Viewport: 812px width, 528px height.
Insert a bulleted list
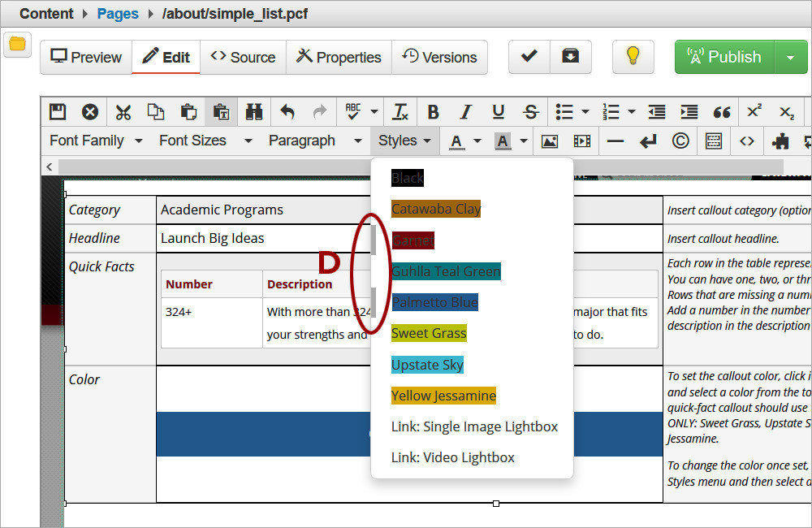564,112
